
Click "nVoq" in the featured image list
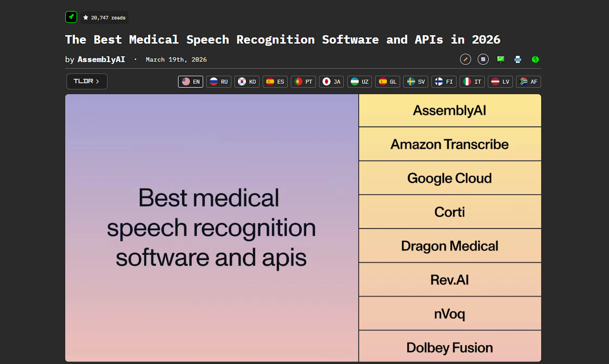[450, 314]
